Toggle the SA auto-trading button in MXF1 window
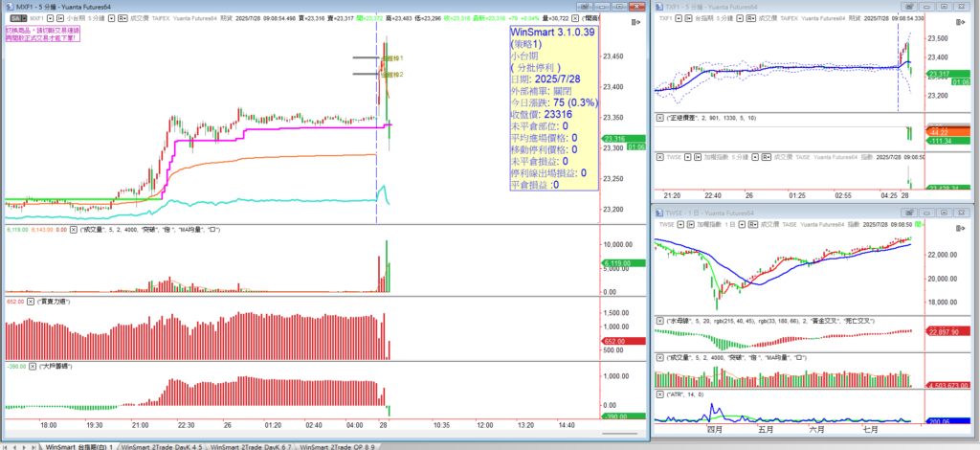 (x=19, y=18)
